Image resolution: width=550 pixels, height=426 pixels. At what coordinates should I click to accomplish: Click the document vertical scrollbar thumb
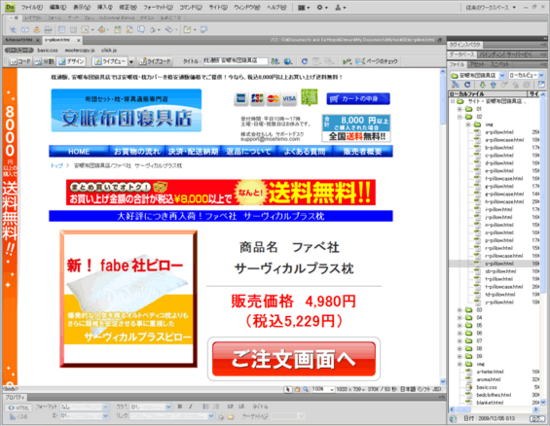point(443,99)
